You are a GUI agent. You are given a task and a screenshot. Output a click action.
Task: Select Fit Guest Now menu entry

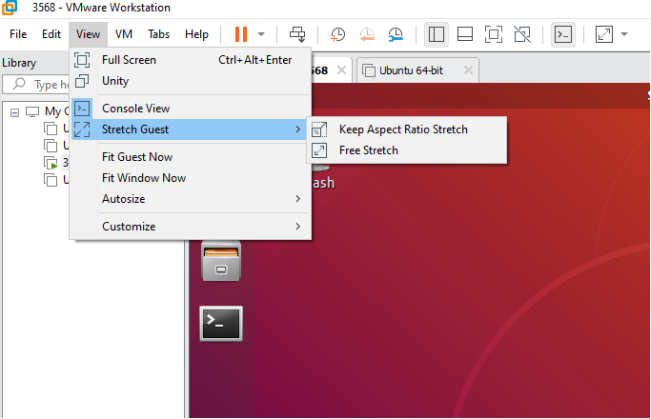point(137,157)
